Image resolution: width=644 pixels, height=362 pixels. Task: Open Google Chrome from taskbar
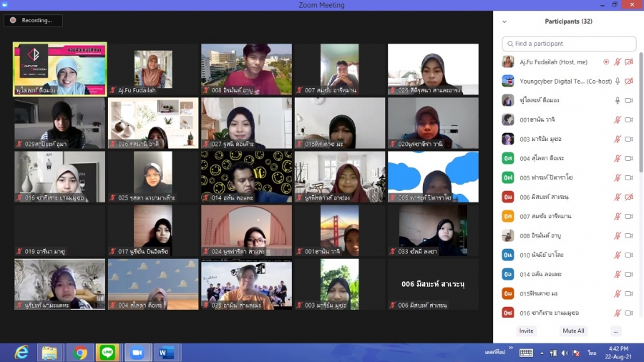tap(79, 353)
